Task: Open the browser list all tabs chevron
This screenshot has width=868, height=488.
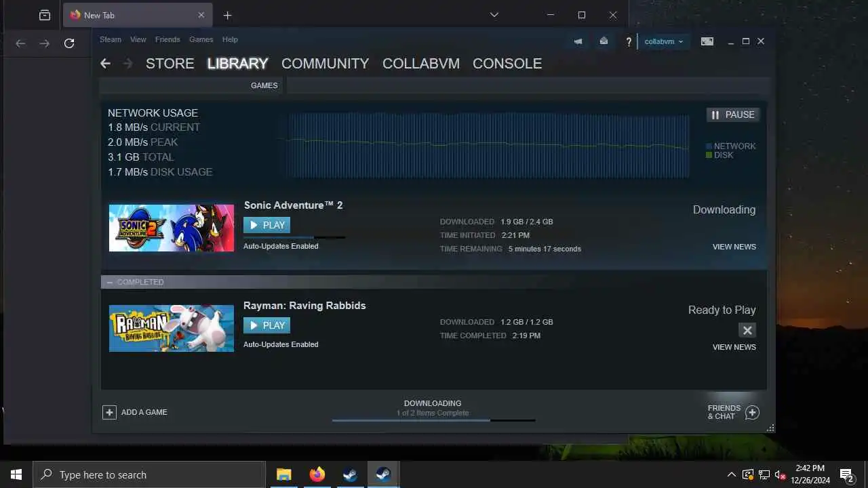Action: pyautogui.click(x=494, y=15)
